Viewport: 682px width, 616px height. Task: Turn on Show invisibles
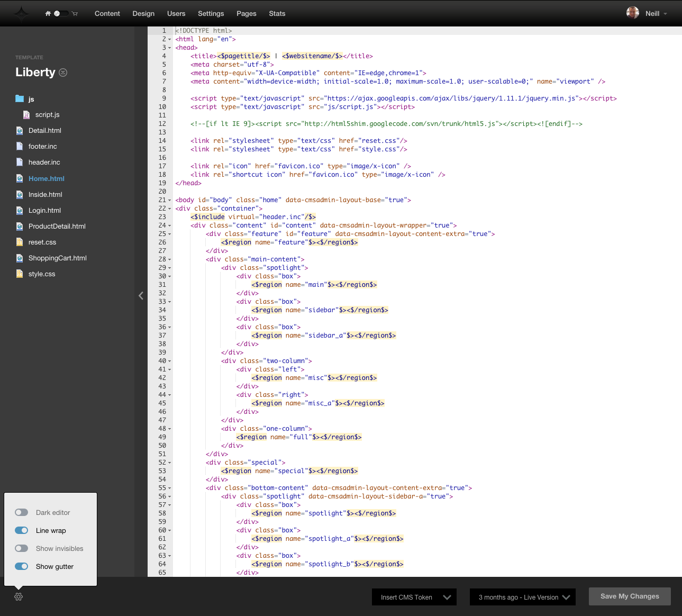coord(22,548)
